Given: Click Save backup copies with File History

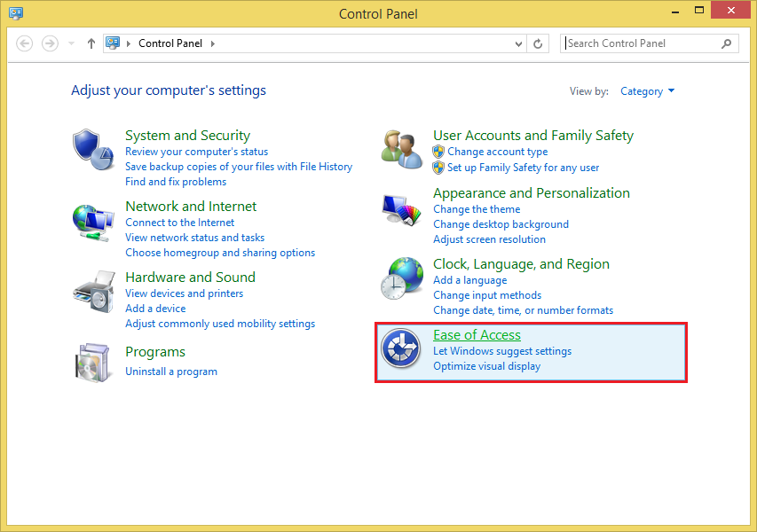Looking at the screenshot, I should pos(239,167).
